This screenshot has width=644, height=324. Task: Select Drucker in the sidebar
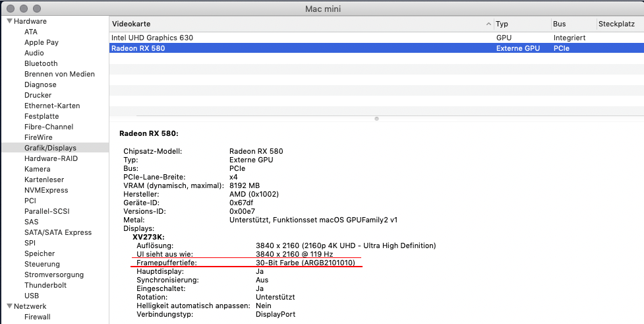point(38,95)
